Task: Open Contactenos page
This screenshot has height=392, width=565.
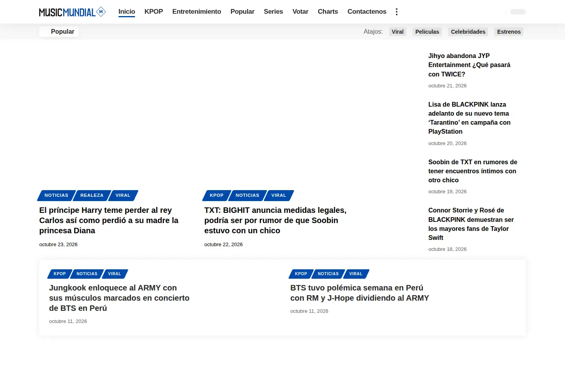Action: click(x=367, y=12)
